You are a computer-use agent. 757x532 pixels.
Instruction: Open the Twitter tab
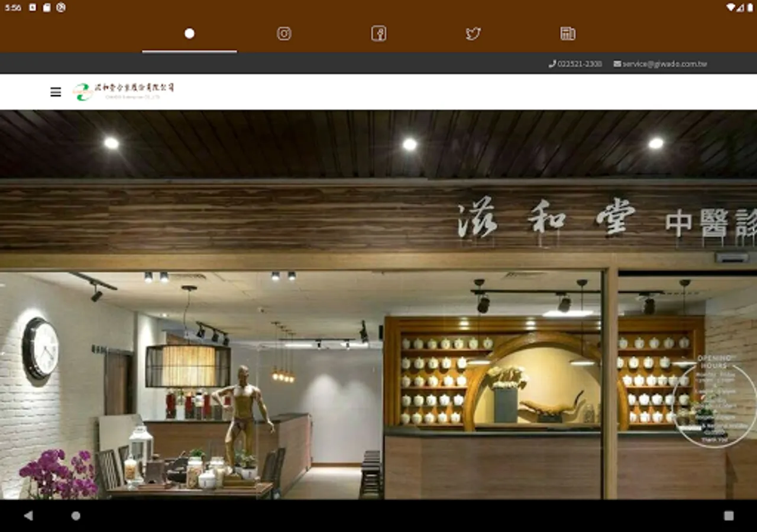click(473, 34)
